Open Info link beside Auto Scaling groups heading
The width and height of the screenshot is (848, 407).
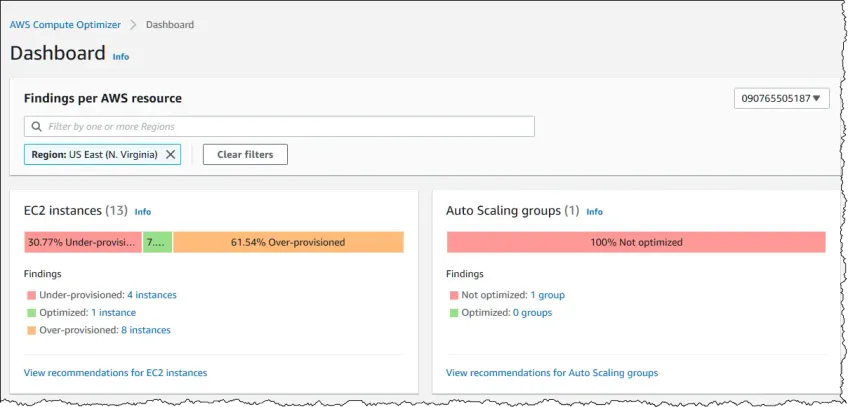pyautogui.click(x=594, y=212)
